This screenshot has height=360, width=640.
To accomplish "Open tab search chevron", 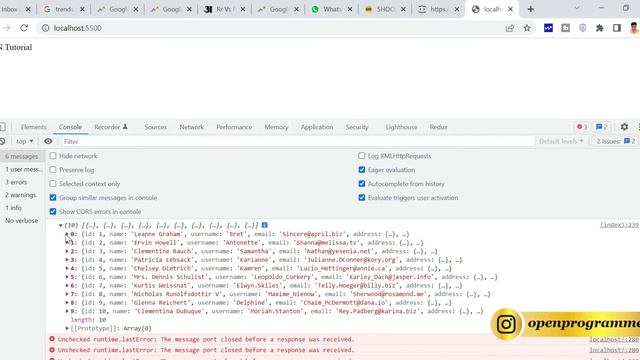I will (x=576, y=8).
